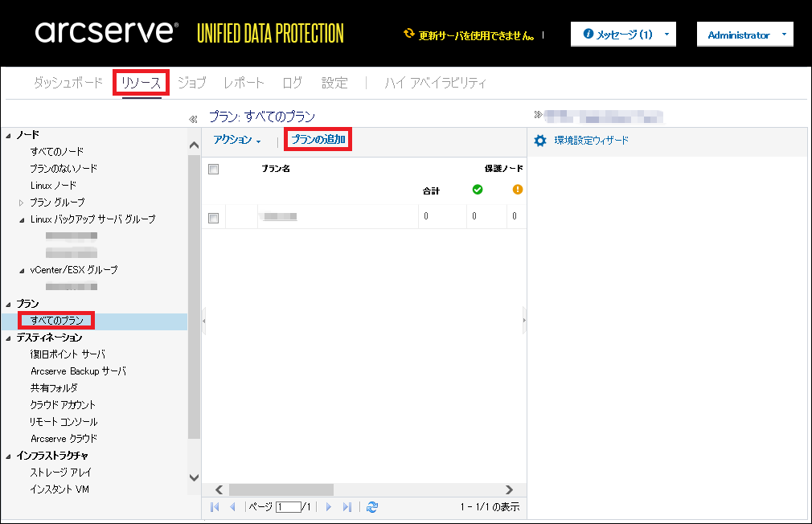Click the messages info icon
This screenshot has height=524, width=812.
coord(588,34)
